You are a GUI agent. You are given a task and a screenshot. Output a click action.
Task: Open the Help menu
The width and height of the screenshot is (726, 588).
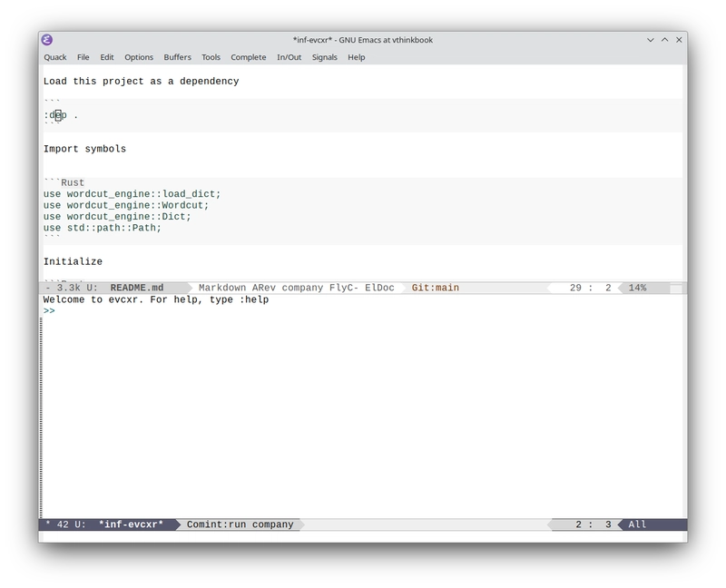(356, 57)
